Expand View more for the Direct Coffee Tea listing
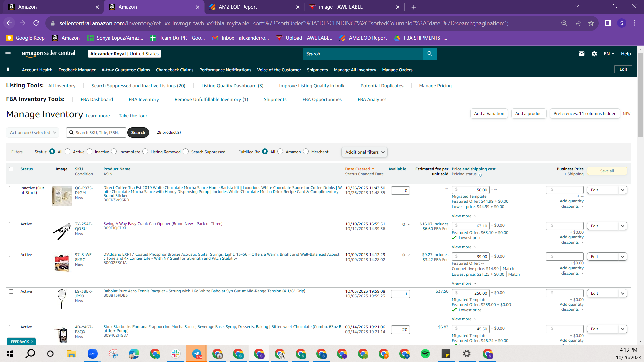This screenshot has height=362, width=644. click(x=464, y=216)
